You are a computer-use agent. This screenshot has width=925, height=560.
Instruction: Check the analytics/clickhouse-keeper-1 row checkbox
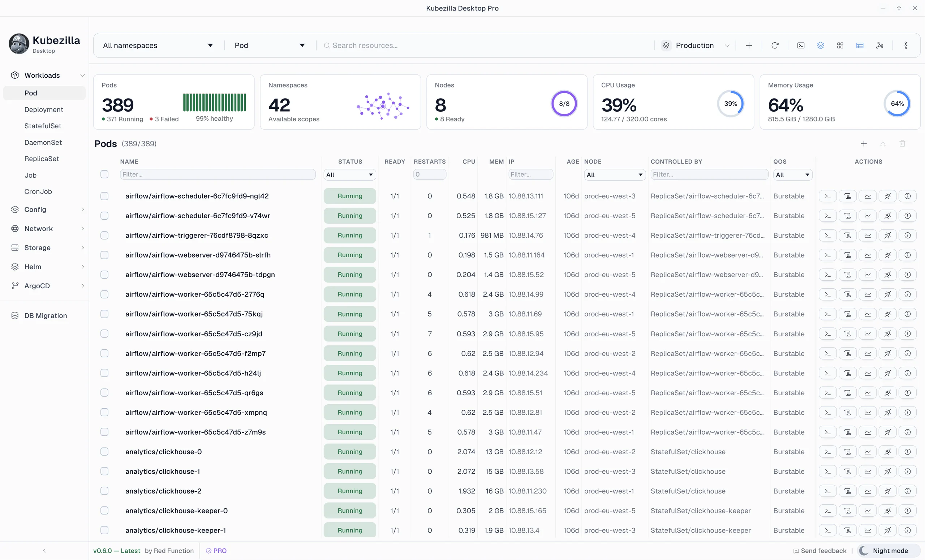point(104,530)
